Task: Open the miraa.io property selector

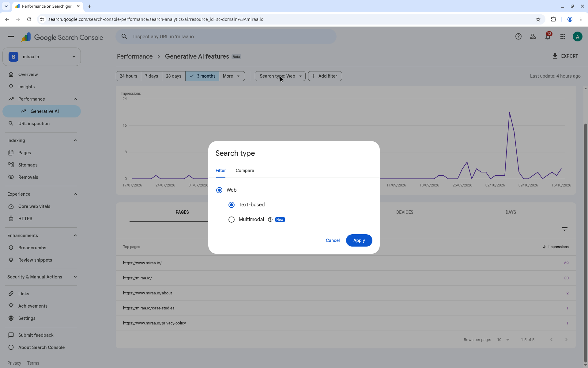Action: [x=42, y=57]
